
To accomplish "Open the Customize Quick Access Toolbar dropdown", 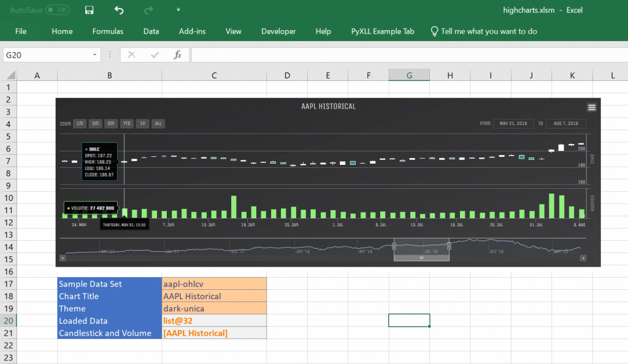I will (178, 10).
